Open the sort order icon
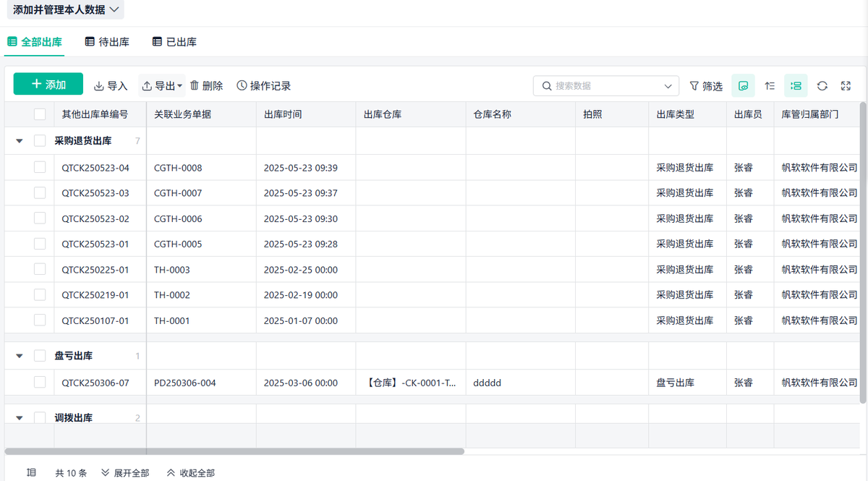868x481 pixels. [x=770, y=86]
